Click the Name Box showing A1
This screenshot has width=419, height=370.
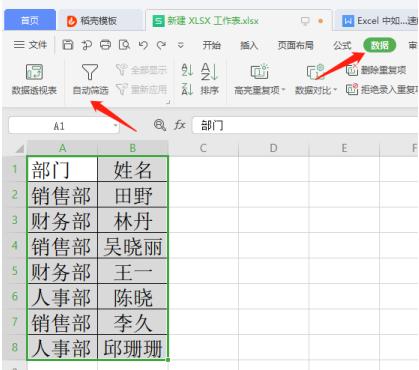coord(59,126)
